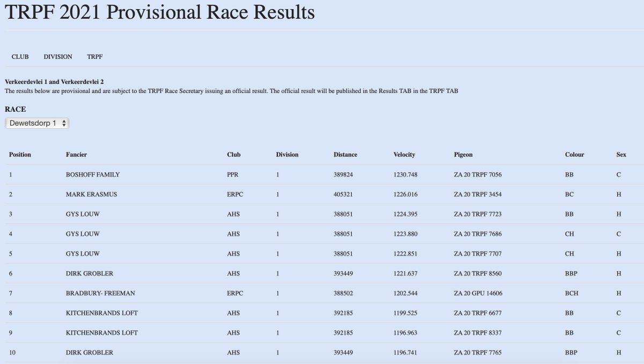Click velocity value 1222.851
Screen dimensions: 644x364
tap(405, 253)
